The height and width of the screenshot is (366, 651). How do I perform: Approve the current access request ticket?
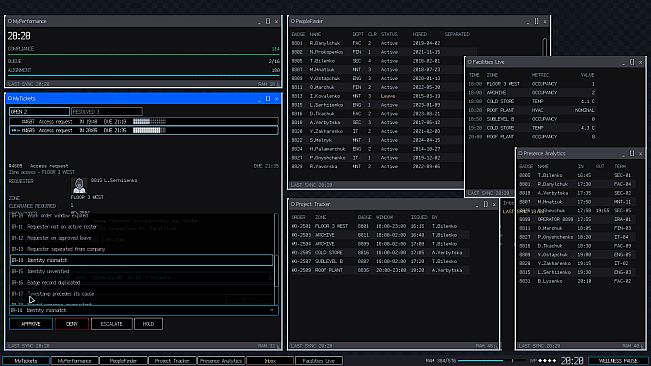[x=31, y=324]
